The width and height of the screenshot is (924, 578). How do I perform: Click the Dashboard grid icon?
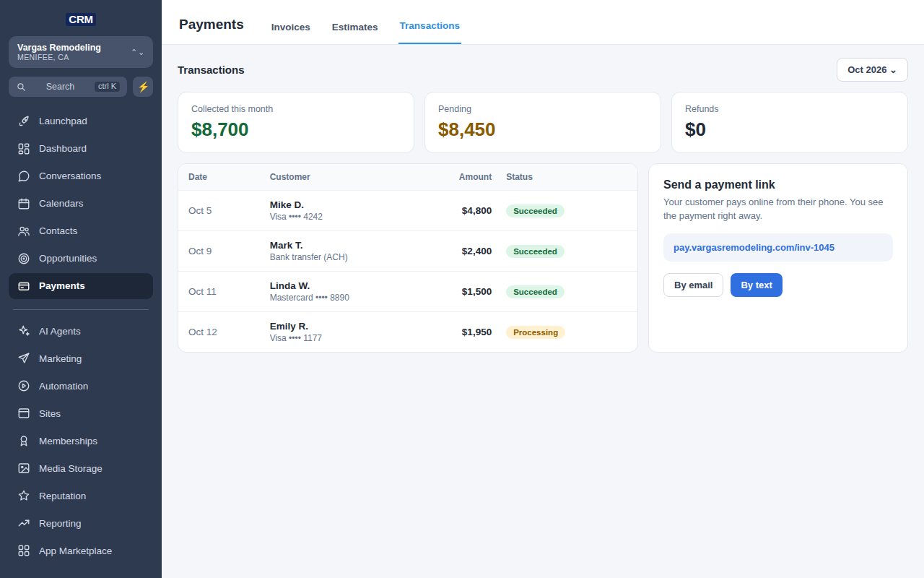point(24,149)
